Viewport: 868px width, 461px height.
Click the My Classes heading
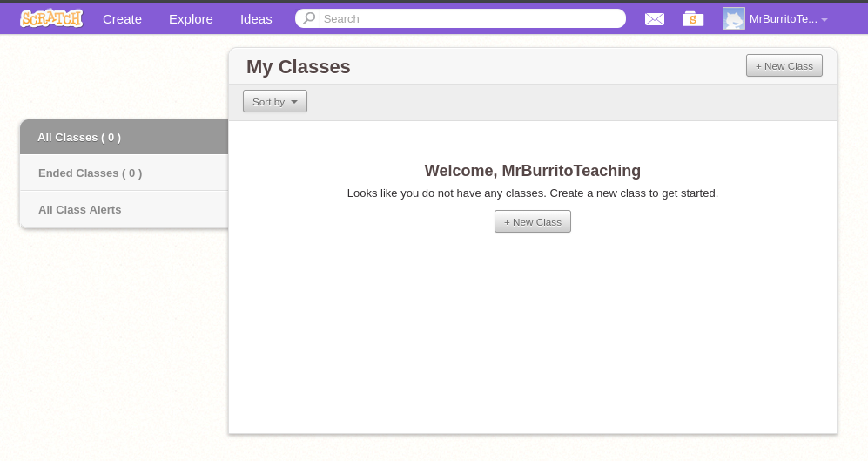[299, 66]
